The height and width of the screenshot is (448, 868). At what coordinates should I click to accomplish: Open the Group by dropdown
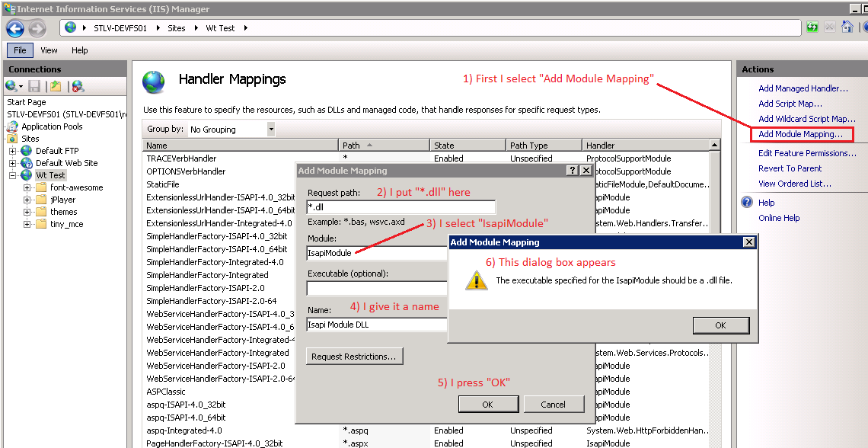[270, 130]
